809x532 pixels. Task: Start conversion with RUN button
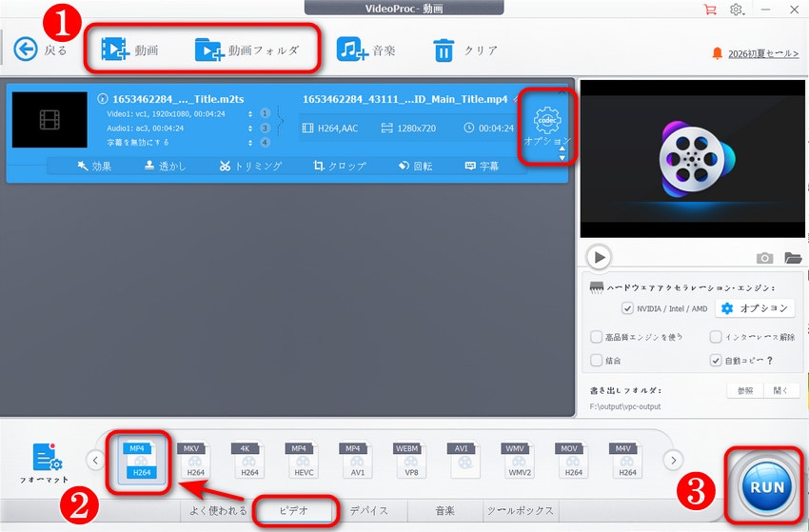point(767,486)
